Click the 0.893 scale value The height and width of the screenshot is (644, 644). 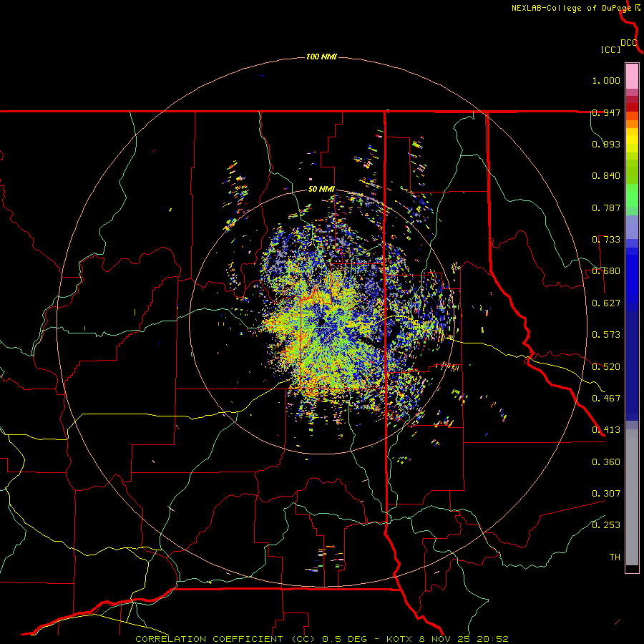point(606,144)
